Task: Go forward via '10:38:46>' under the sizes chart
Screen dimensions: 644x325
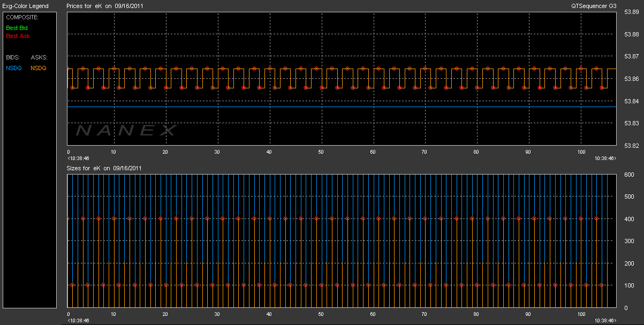Action: (x=605, y=320)
